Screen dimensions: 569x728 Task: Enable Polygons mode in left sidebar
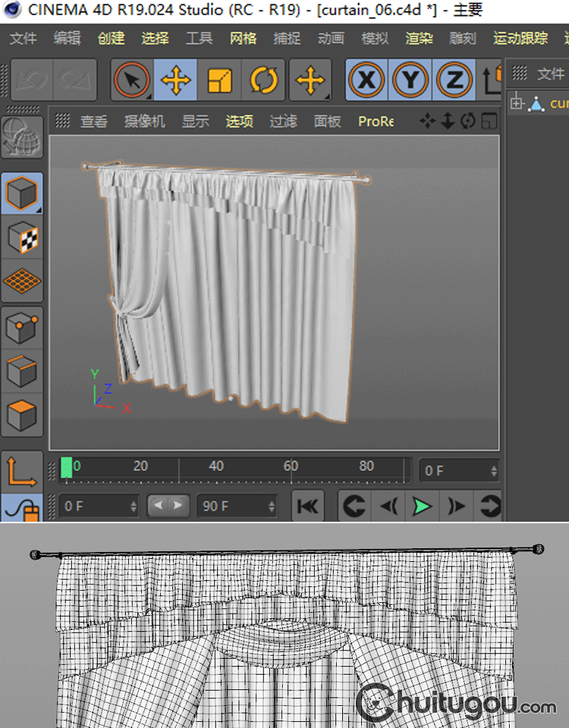(x=22, y=415)
